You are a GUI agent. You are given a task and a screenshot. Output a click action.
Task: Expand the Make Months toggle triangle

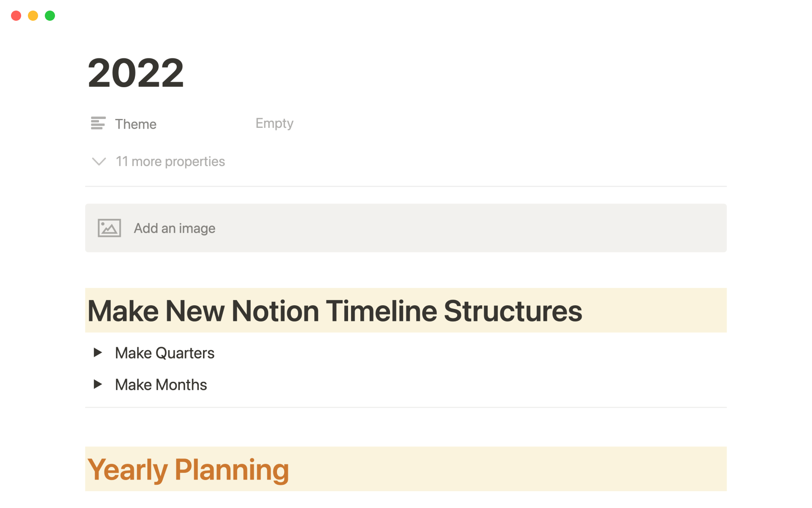[98, 384]
